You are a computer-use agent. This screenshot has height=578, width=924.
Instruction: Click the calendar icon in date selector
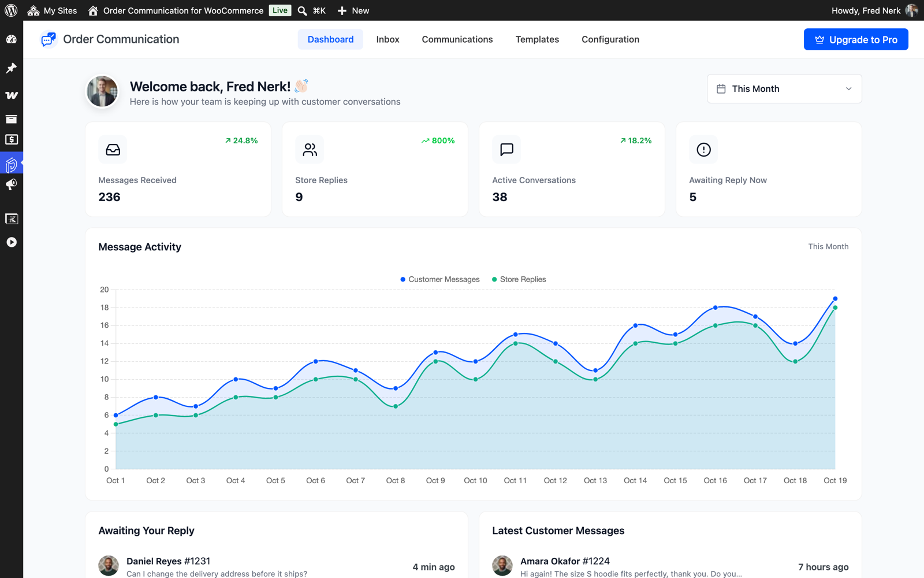[x=721, y=88]
